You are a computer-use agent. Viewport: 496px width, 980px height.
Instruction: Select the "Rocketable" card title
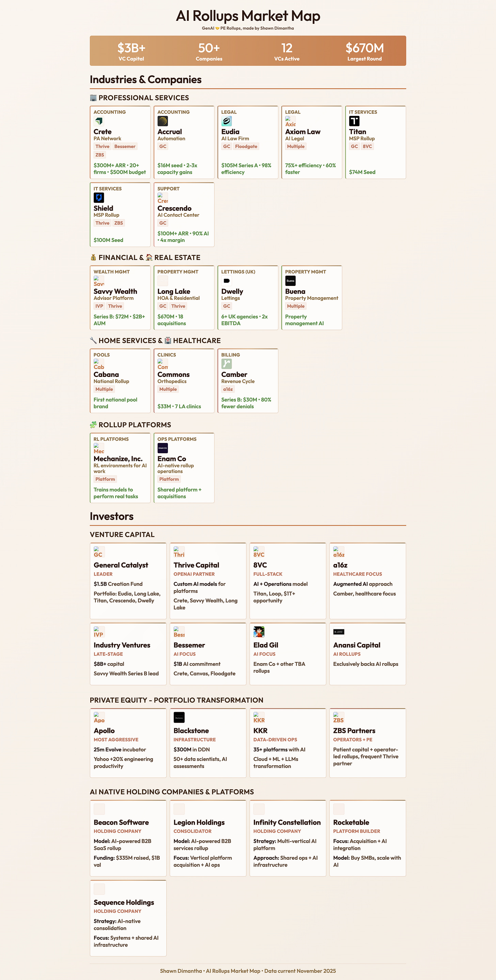(x=351, y=823)
